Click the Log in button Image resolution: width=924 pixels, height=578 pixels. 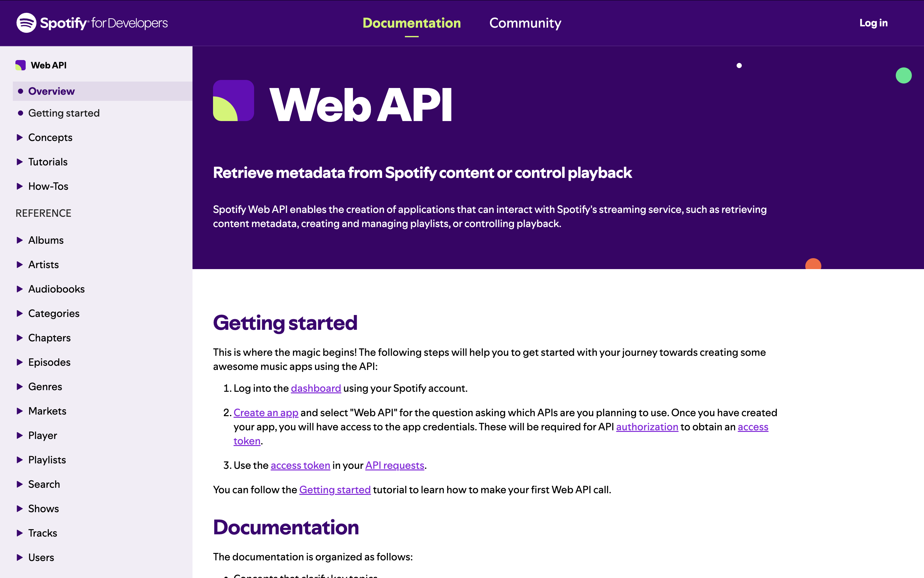click(873, 23)
